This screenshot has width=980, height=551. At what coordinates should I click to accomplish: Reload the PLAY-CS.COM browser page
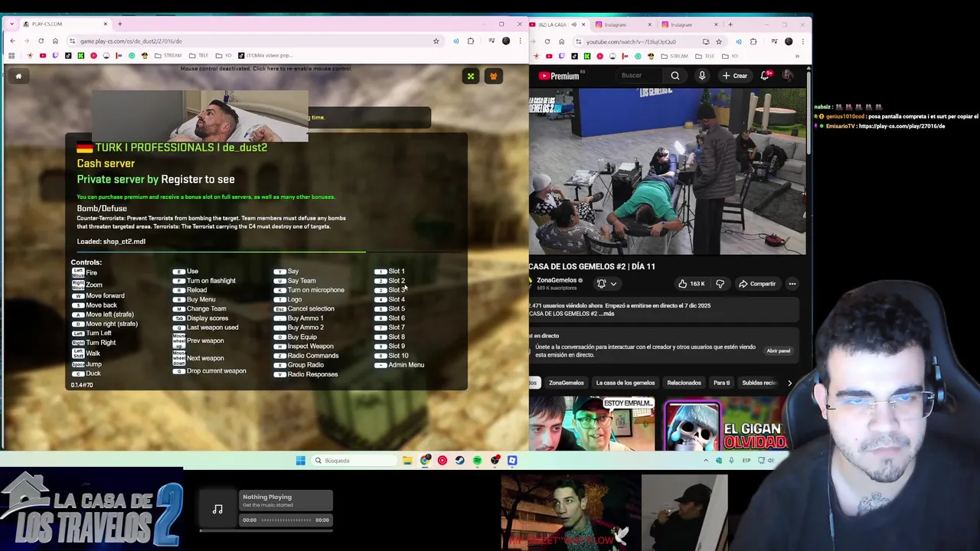[x=41, y=41]
